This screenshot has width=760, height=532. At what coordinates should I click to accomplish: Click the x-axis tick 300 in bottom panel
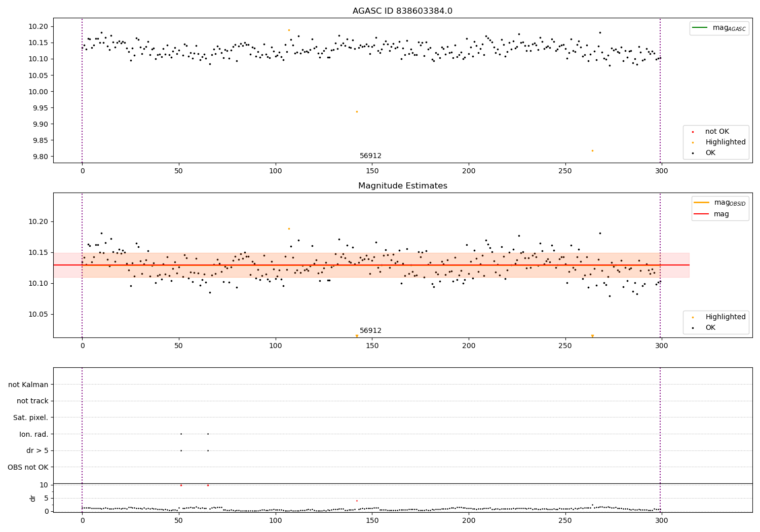coord(662,520)
